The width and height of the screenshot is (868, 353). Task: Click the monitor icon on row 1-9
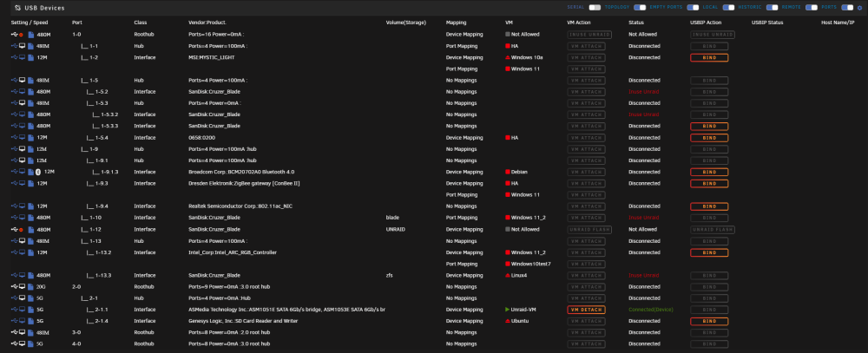click(x=23, y=149)
